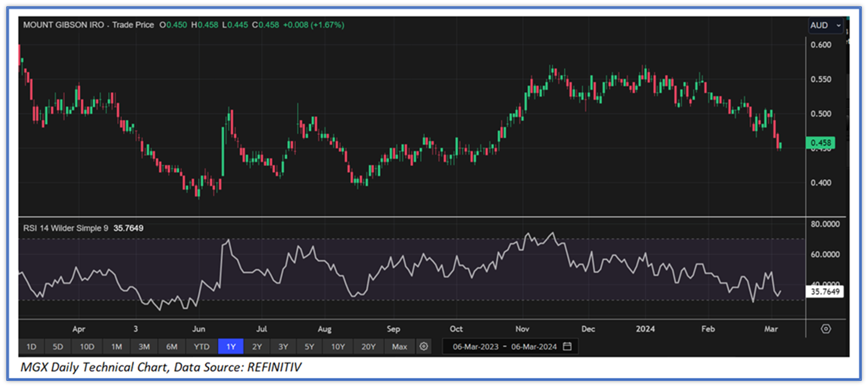The image size is (868, 387).
Task: Open the time range settings gear icon
Action: click(x=424, y=347)
